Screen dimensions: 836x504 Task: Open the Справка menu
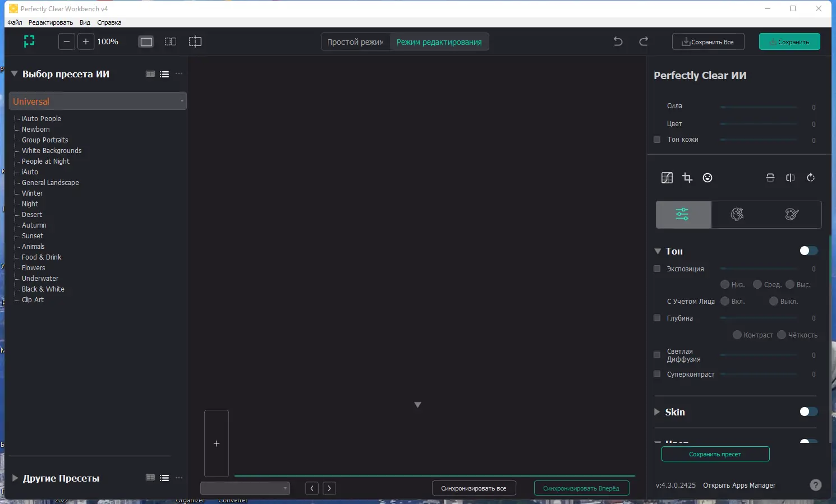(x=109, y=22)
